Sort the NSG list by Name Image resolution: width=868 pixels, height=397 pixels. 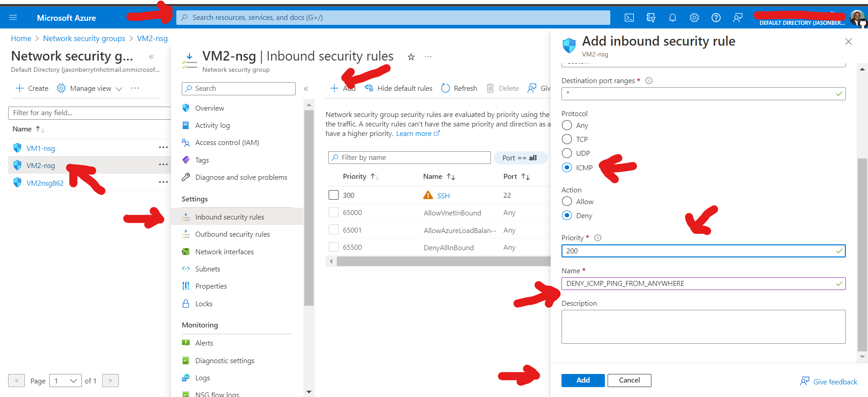[x=28, y=129]
